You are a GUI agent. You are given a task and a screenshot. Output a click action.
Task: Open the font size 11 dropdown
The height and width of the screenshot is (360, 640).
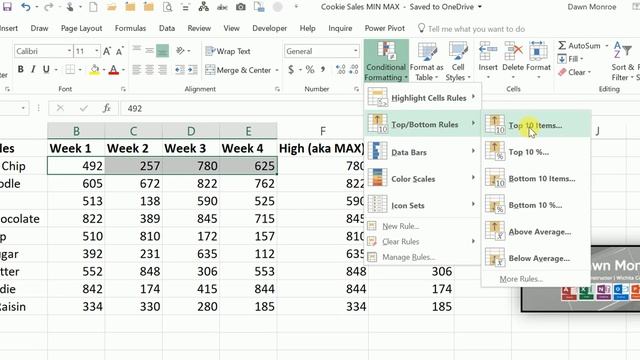click(97, 51)
